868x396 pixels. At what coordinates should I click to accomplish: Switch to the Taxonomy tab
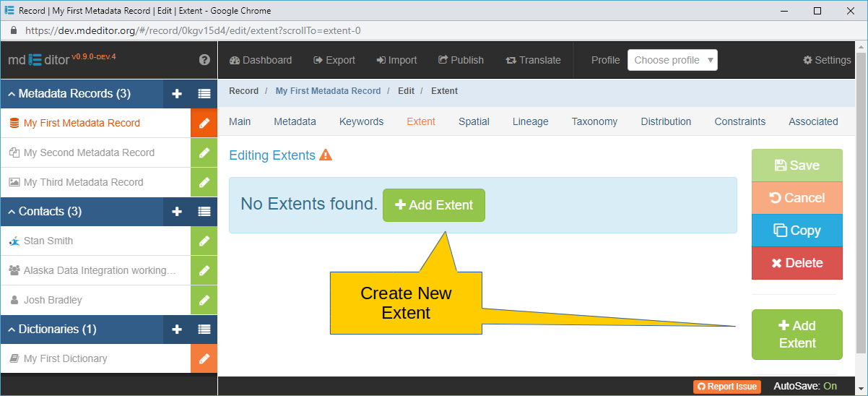coord(594,121)
